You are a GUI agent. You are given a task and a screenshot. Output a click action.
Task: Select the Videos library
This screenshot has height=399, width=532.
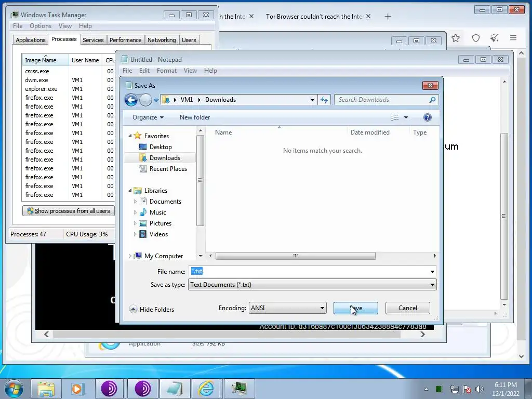[x=158, y=234]
